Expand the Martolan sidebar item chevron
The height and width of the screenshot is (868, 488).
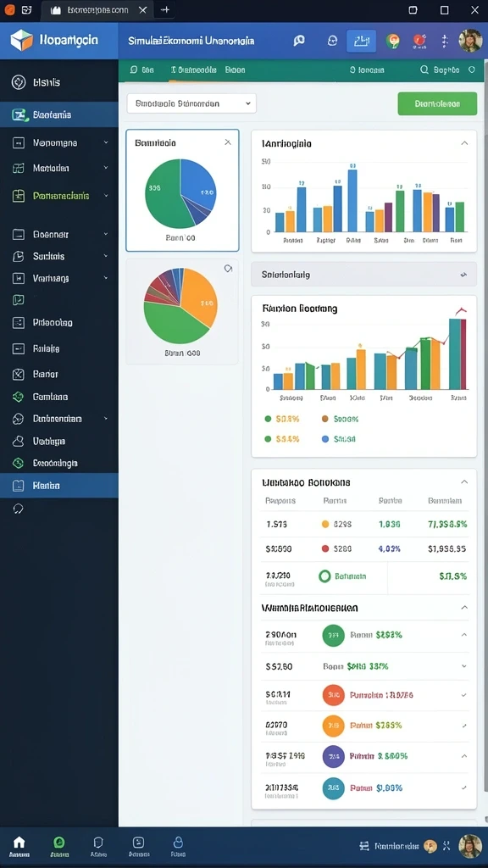[106, 168]
